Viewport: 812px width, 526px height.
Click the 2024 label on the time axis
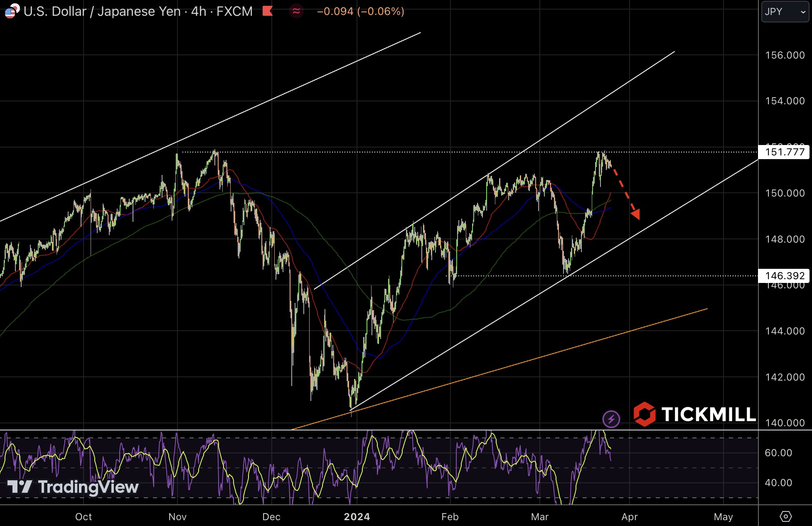(x=357, y=516)
